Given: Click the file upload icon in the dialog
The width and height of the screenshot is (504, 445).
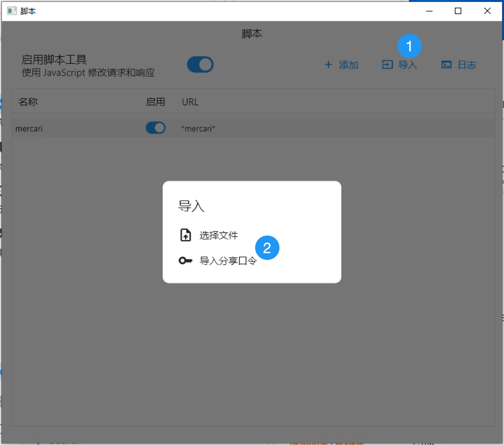Looking at the screenshot, I should coord(186,235).
